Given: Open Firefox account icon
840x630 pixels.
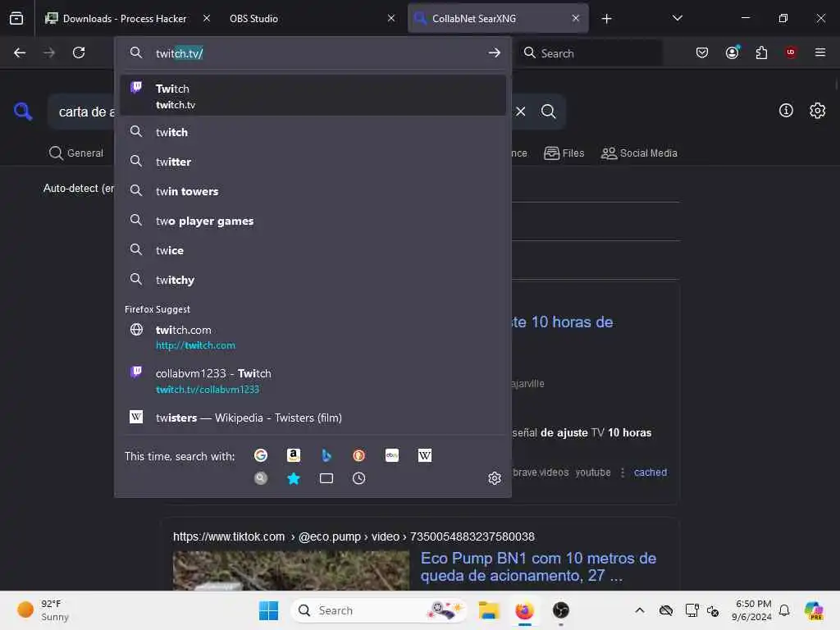Looking at the screenshot, I should click(732, 52).
